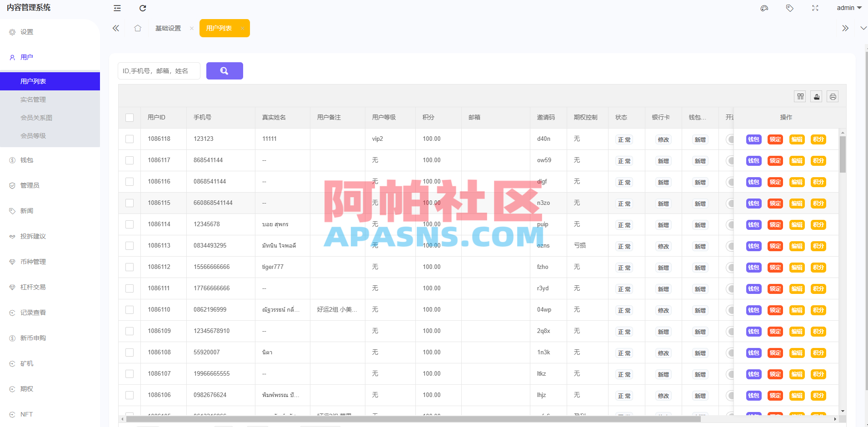Export the user table data
868x427 pixels.
coord(816,96)
